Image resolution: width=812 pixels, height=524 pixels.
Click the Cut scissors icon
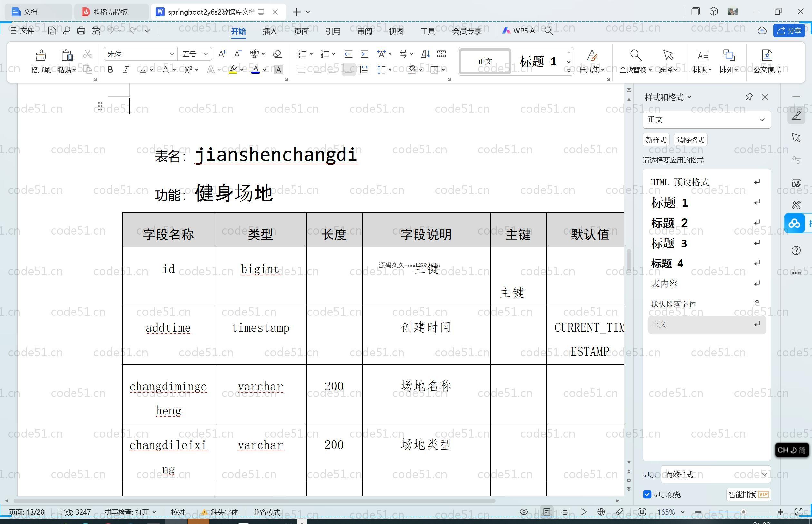(87, 54)
